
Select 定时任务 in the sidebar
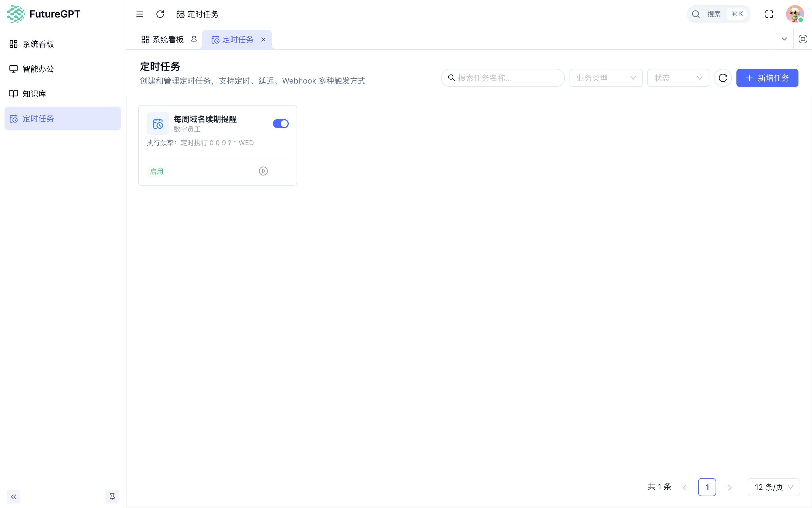coord(63,119)
